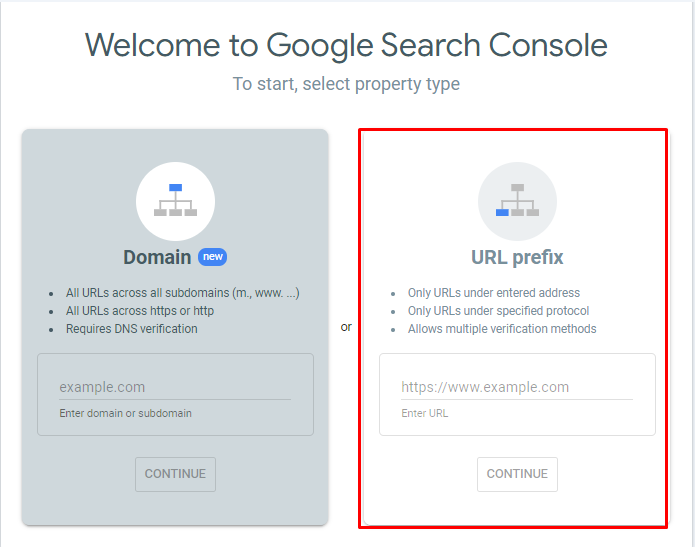695x547 pixels.
Task: Select the URL prefix heading text
Action: (517, 258)
